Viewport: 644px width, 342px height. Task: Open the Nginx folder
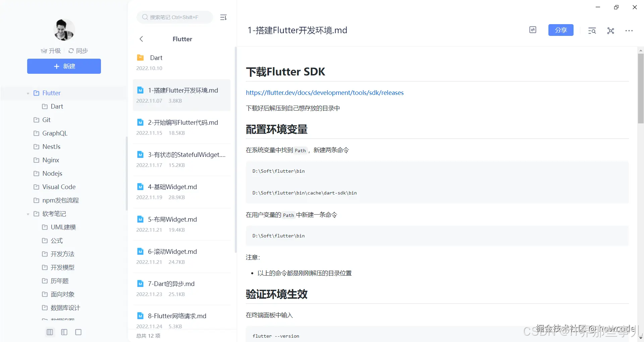(x=51, y=160)
